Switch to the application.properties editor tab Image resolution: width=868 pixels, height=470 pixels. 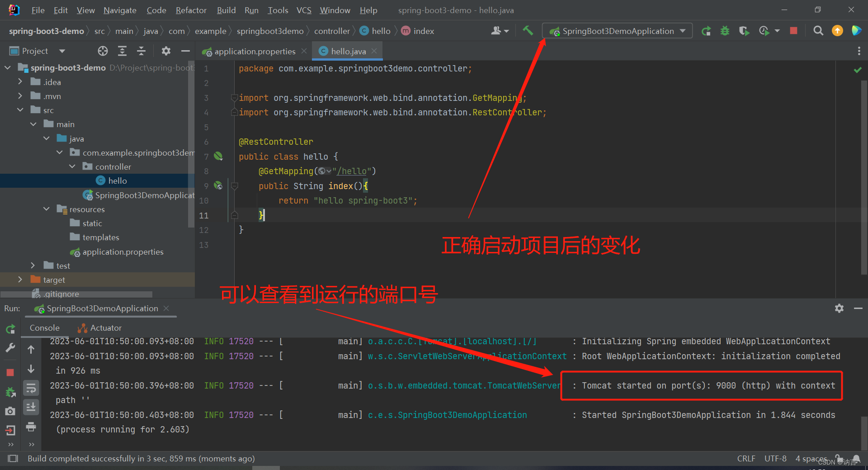tap(255, 52)
